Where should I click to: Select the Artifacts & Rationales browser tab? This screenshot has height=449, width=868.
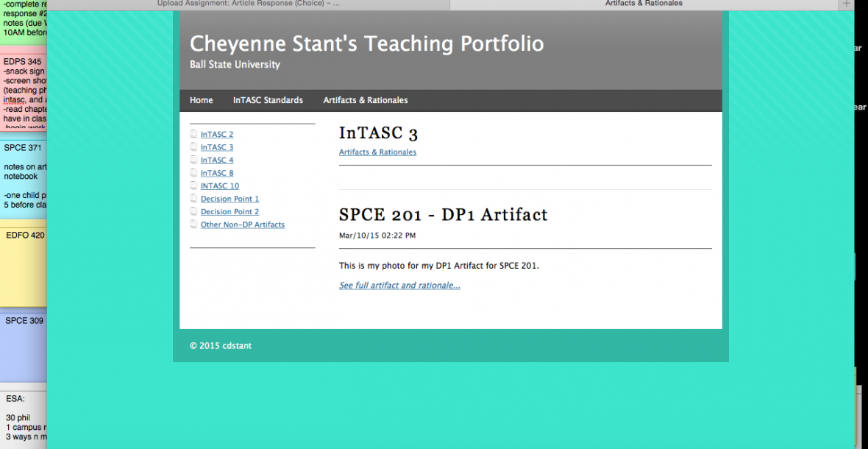point(644,4)
